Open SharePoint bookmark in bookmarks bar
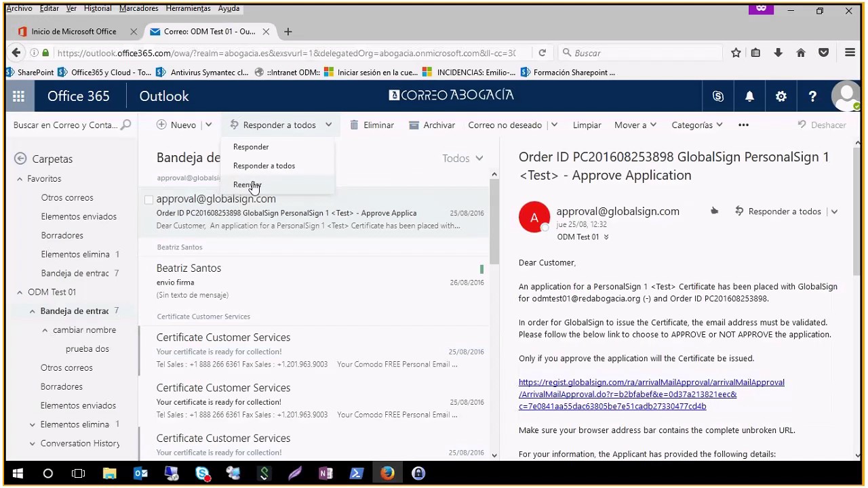The height and width of the screenshot is (488, 868). [29, 73]
